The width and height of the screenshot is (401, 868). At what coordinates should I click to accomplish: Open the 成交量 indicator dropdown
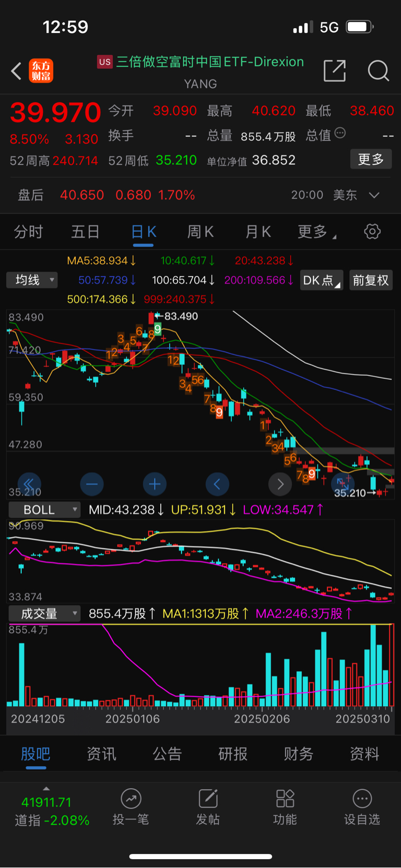(44, 613)
